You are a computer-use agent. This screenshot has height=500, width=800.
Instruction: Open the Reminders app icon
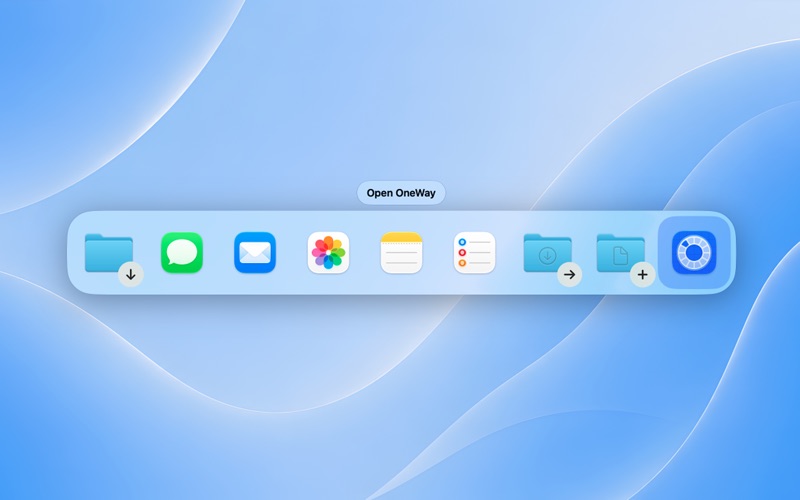point(474,253)
